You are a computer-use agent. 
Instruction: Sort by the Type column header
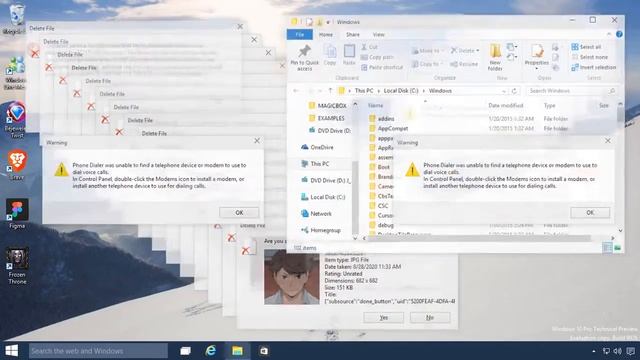[549, 106]
